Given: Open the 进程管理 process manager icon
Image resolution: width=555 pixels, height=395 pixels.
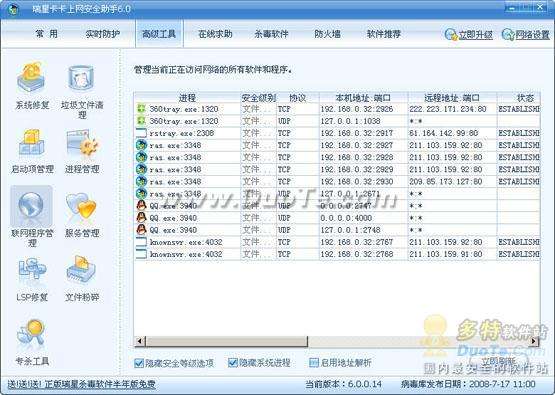Looking at the screenshot, I should tap(82, 142).
